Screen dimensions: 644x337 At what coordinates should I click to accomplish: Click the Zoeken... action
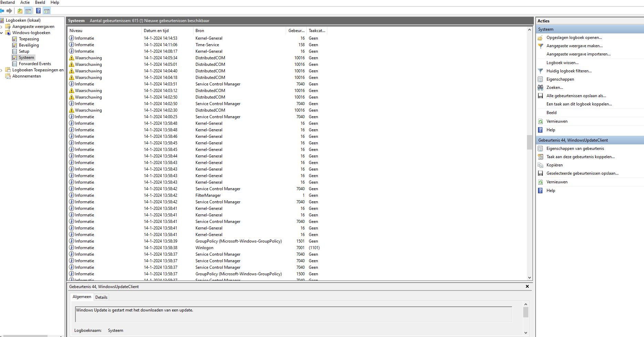click(x=555, y=88)
